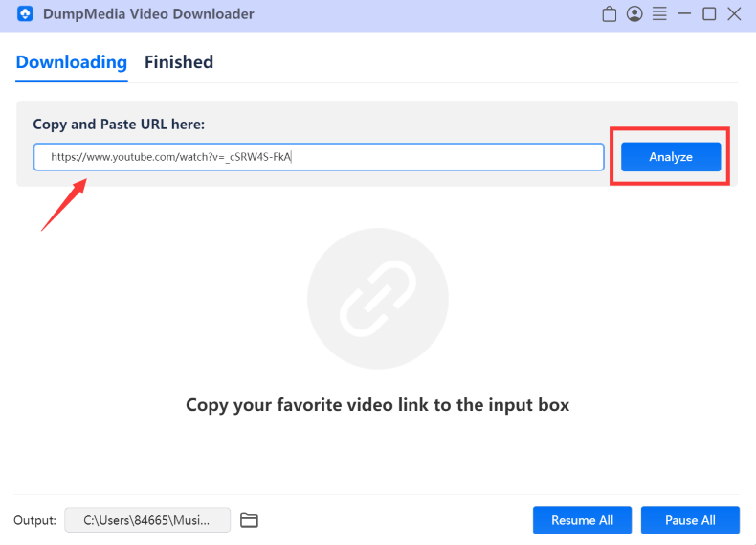Open the shopping bag purchase icon
The height and width of the screenshot is (545, 756).
click(x=609, y=14)
